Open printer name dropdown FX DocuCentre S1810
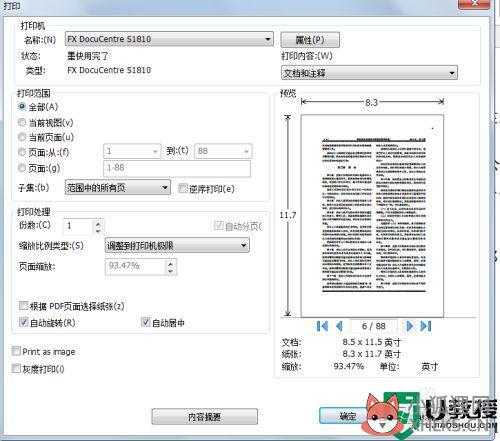Image resolution: width=500 pixels, height=441 pixels. click(169, 39)
